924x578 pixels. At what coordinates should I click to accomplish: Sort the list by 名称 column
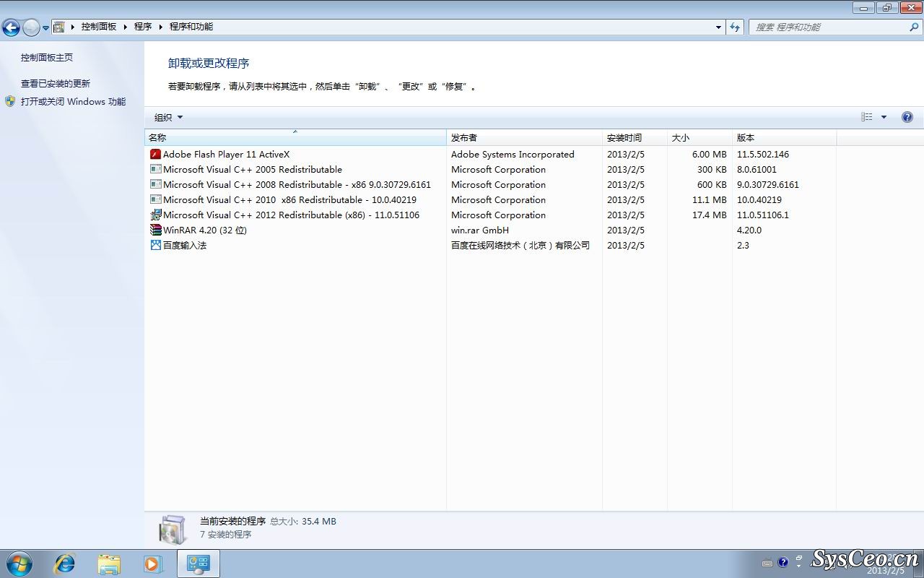(295, 137)
